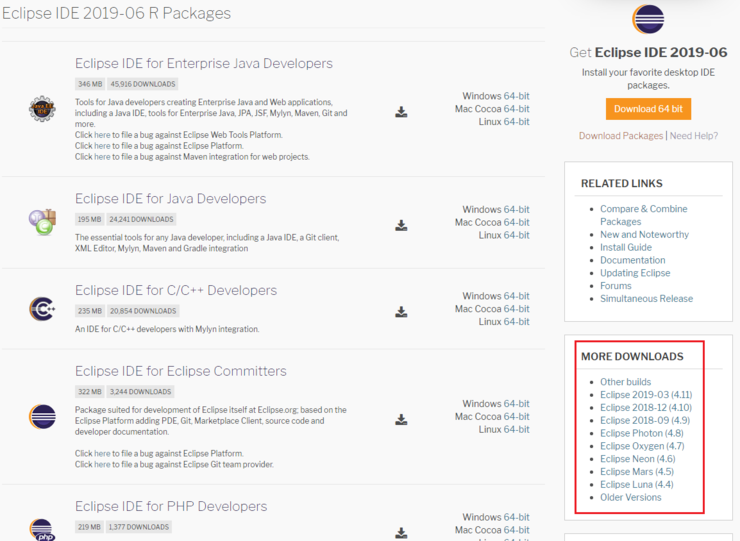Select Linux 64-bit for C/C++ Developers

pos(516,321)
